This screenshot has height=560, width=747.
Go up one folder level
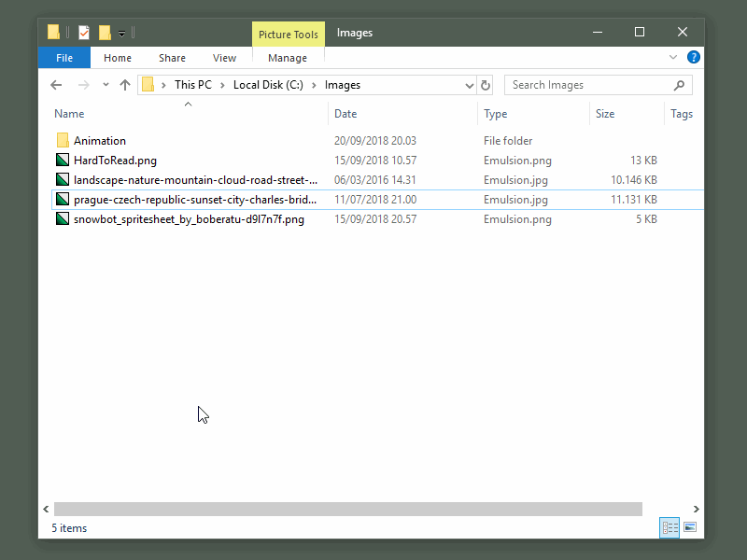click(x=125, y=85)
